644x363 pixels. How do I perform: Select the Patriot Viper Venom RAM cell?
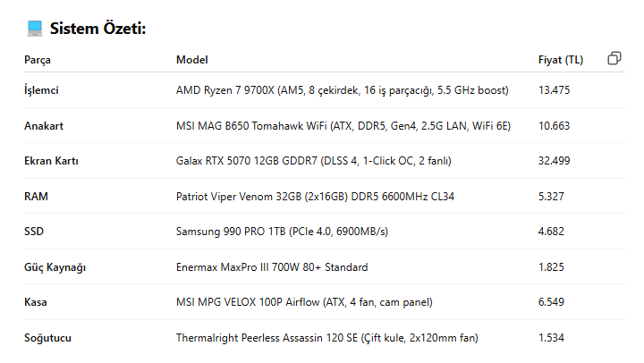[315, 197]
